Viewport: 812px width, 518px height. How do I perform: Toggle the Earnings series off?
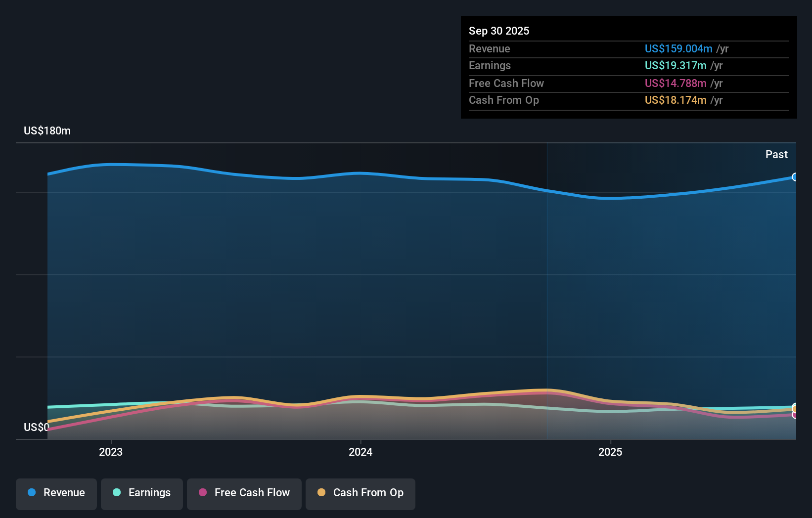coord(141,493)
